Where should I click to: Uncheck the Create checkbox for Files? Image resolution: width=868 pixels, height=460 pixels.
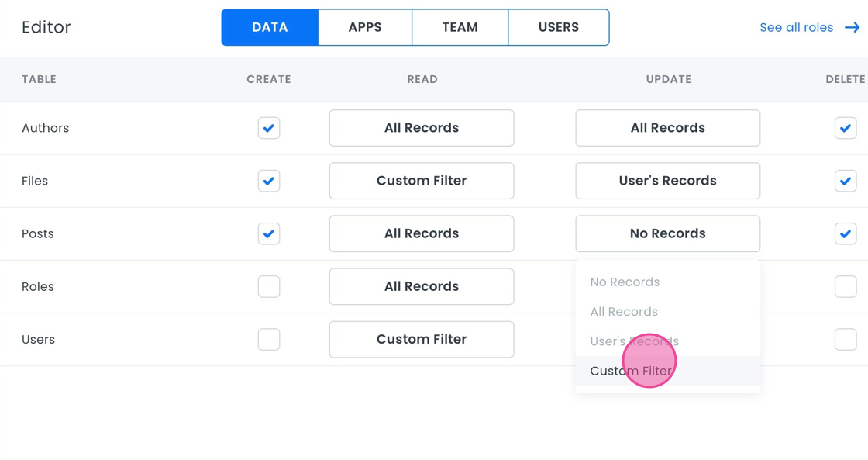[269, 181]
